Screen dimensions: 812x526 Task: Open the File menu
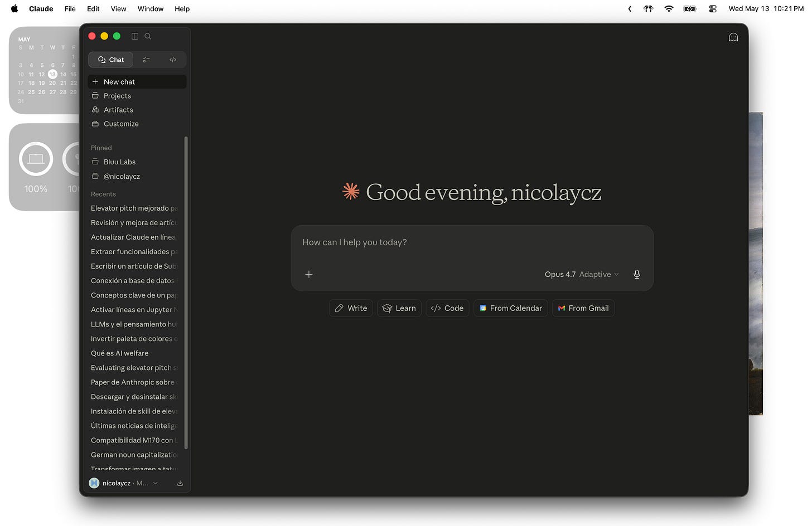pyautogui.click(x=70, y=9)
